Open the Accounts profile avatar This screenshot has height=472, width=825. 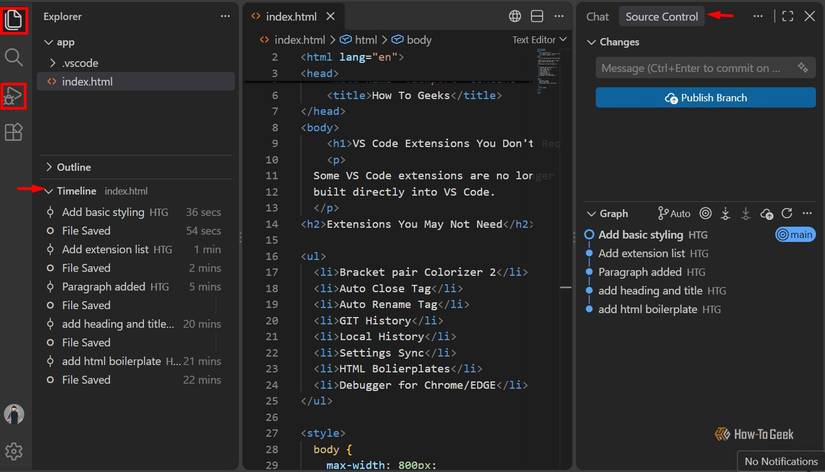[x=14, y=414]
